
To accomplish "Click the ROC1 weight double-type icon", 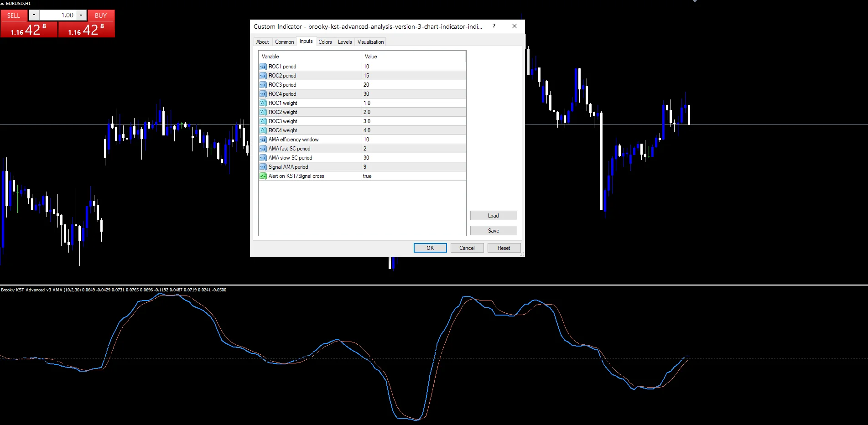I will pos(263,103).
